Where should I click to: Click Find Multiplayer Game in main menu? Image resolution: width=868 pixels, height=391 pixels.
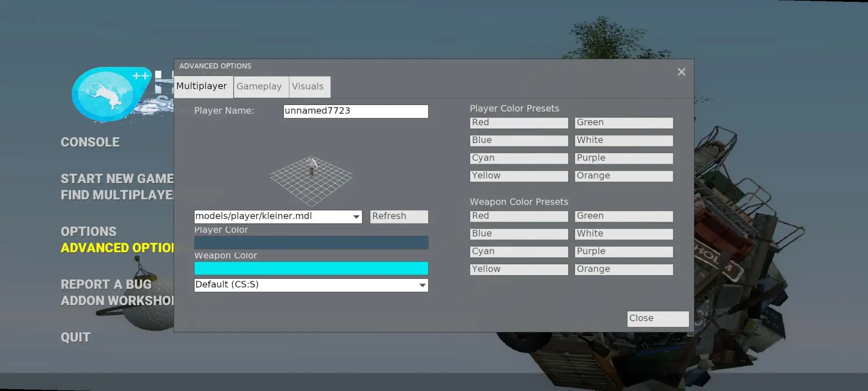coord(117,195)
